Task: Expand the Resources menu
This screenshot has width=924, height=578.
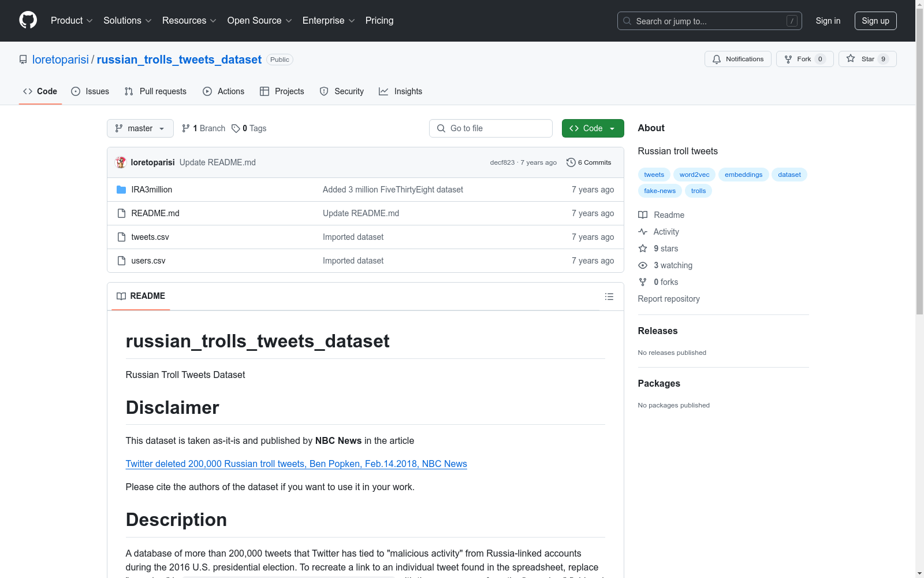Action: (189, 21)
